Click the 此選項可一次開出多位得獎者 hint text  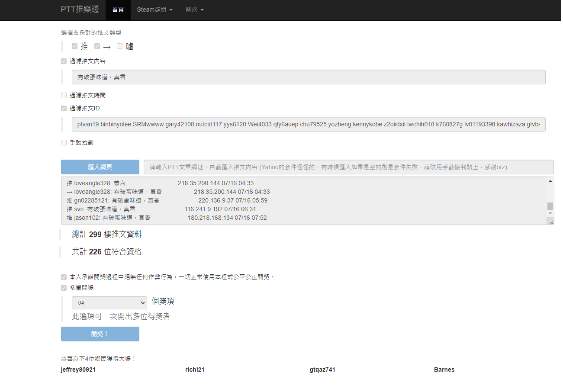[121, 316]
